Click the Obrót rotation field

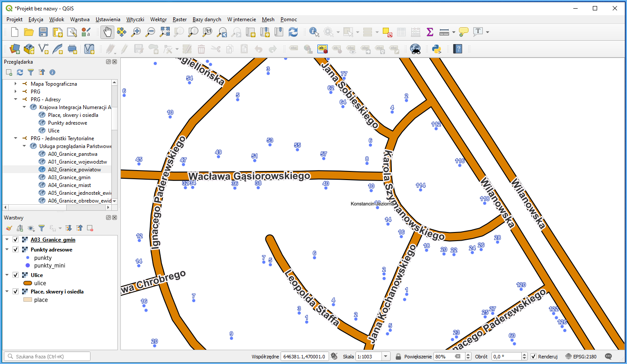[x=507, y=357]
